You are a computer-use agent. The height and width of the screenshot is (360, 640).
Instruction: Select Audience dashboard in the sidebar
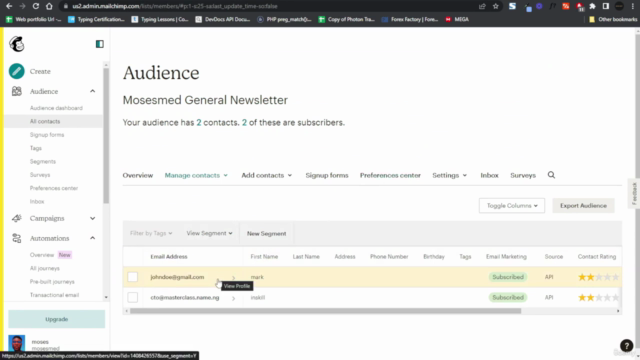(56, 108)
